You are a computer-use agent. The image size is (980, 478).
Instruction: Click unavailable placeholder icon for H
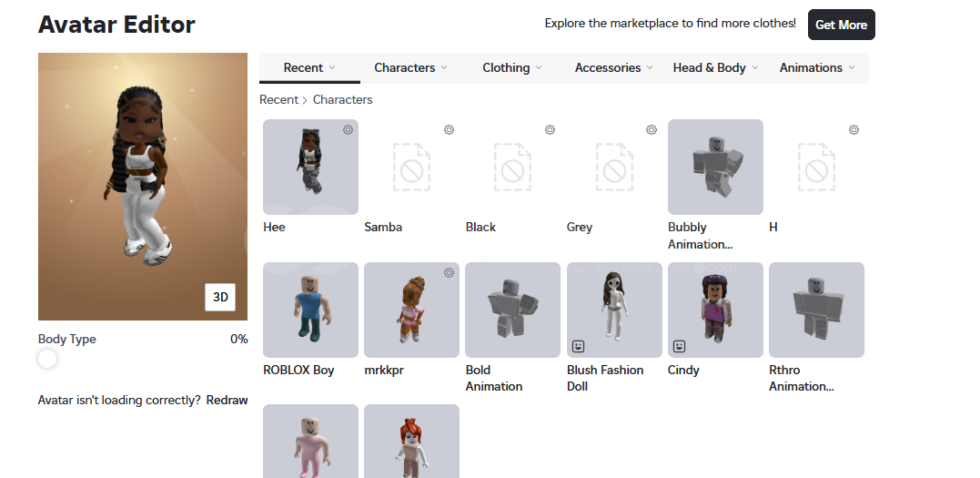[x=816, y=167]
